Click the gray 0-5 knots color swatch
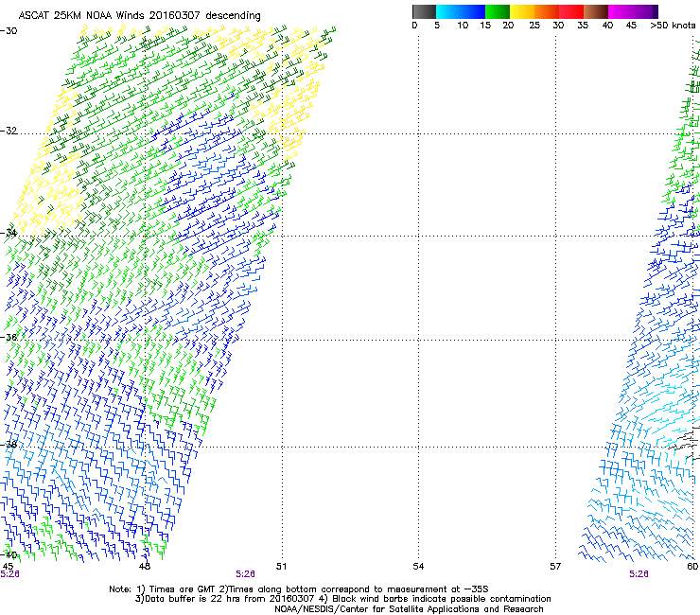Screen dimensions: 700x615 click(424, 11)
